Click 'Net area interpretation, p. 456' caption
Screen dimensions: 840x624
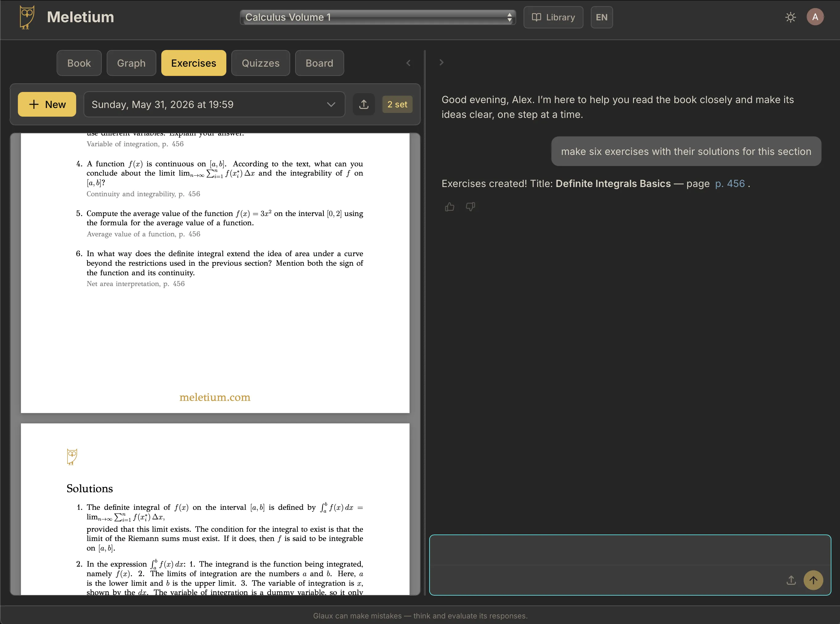(135, 284)
